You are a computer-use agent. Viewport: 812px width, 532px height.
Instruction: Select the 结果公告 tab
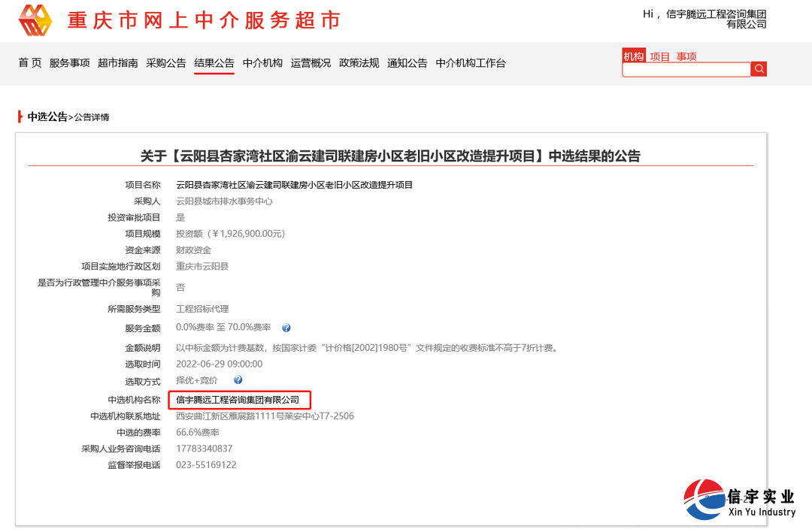214,63
